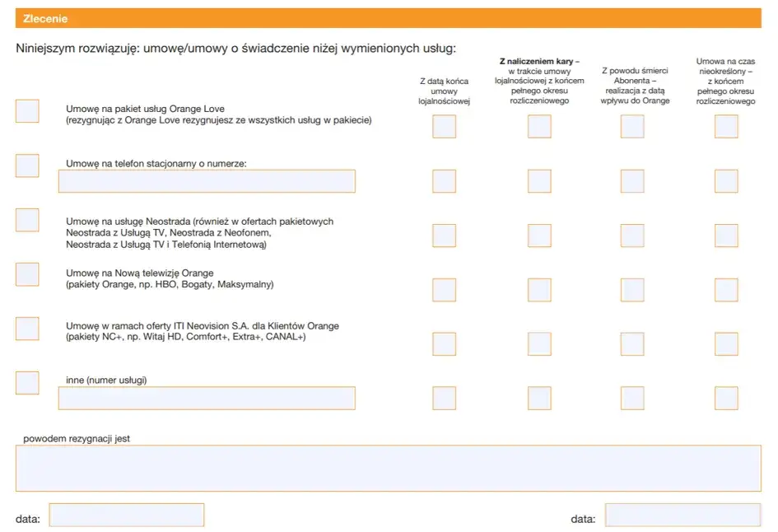Click the right 'data' input field
The width and height of the screenshot is (778, 532).
coord(682,516)
